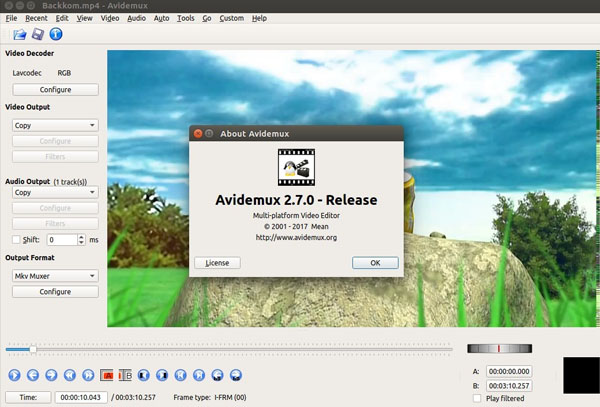Open the Help menu
The image size is (600, 407).
click(259, 18)
